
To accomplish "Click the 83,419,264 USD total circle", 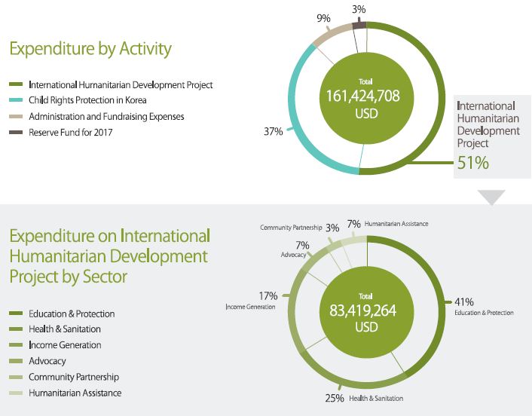I will click(367, 310).
